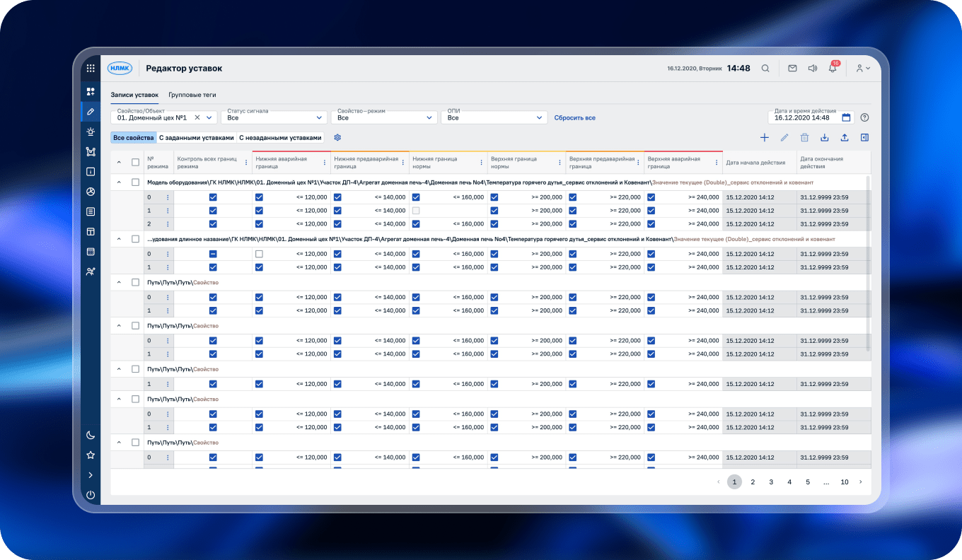Toggle the select-all checkbox in table header
Viewport: 962px width, 560px height.
136,163
